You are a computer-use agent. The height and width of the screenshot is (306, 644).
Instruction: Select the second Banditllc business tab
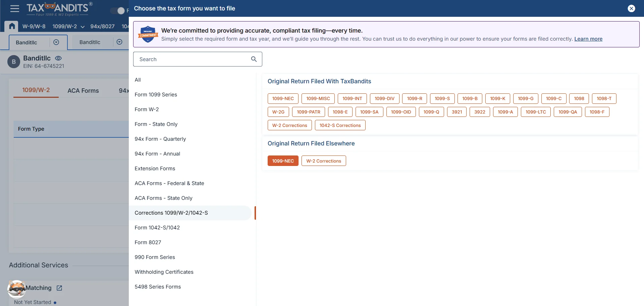click(90, 42)
